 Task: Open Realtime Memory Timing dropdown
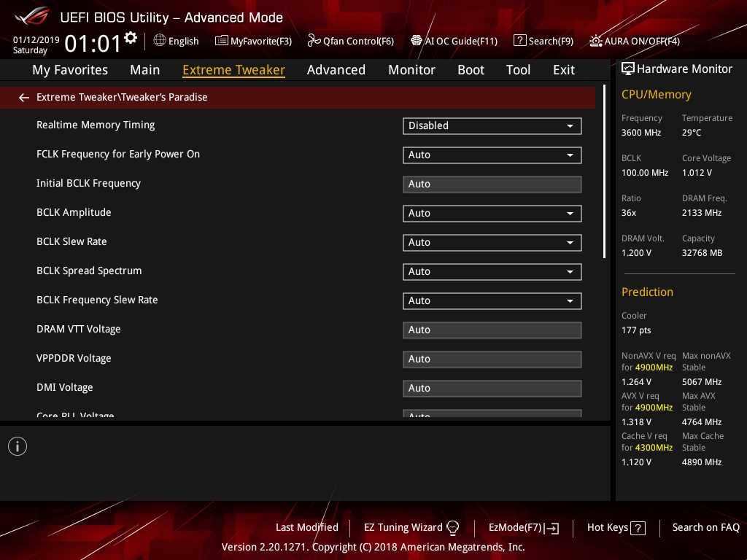click(492, 125)
